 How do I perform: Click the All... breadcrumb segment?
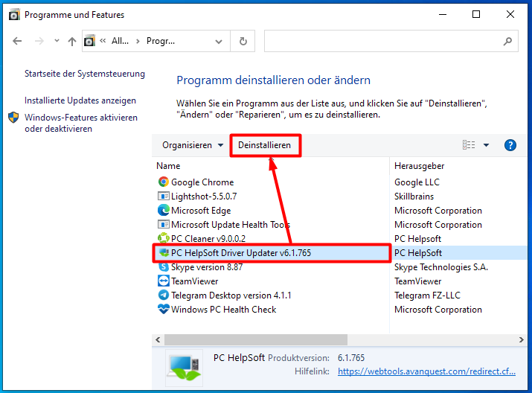(120, 41)
